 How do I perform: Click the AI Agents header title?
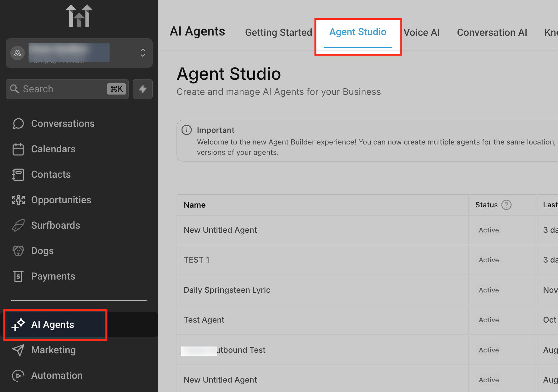click(x=197, y=31)
